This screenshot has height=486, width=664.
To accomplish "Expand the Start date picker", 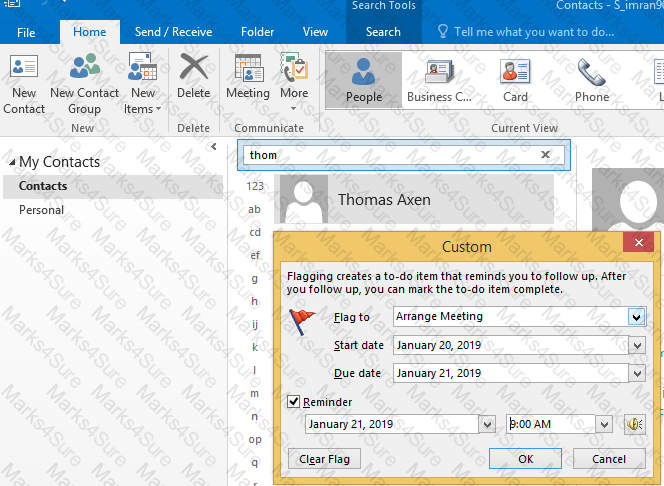I will point(637,345).
